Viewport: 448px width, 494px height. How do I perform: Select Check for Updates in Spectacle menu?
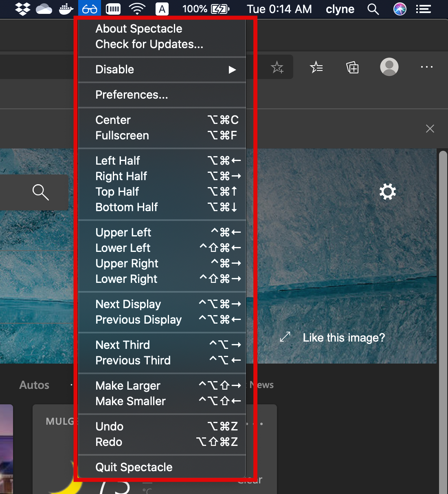pos(162,44)
